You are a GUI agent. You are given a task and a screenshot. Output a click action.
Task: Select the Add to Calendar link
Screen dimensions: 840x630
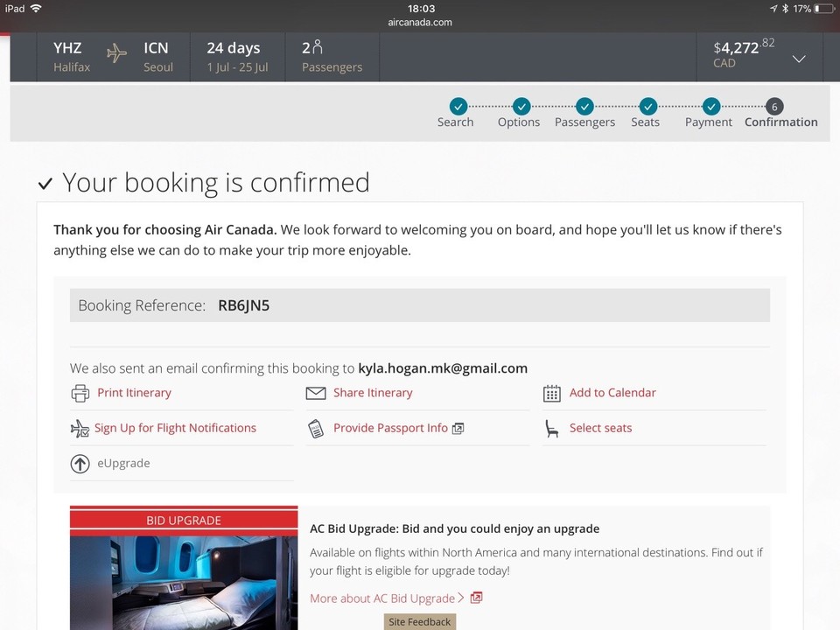pyautogui.click(x=612, y=393)
